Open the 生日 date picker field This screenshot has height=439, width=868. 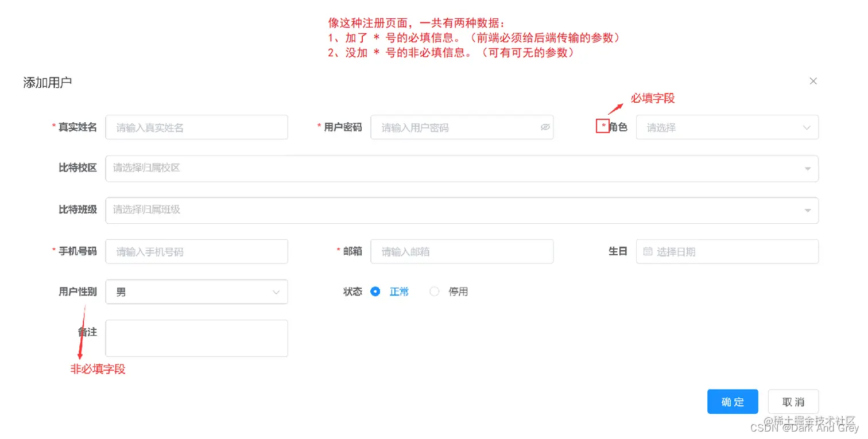pos(727,251)
